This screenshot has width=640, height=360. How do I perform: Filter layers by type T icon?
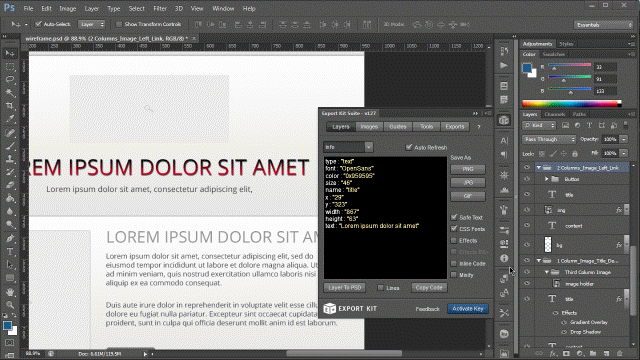click(589, 125)
